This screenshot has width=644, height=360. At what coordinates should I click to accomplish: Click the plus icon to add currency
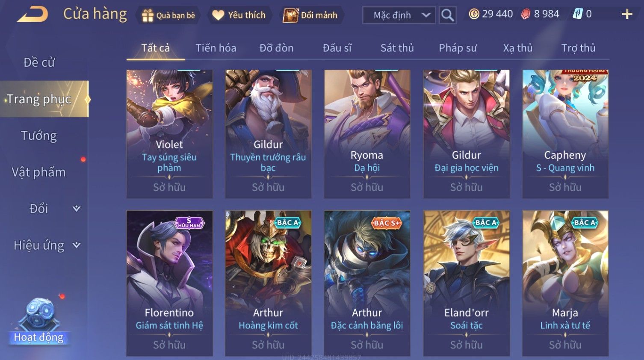627,15
